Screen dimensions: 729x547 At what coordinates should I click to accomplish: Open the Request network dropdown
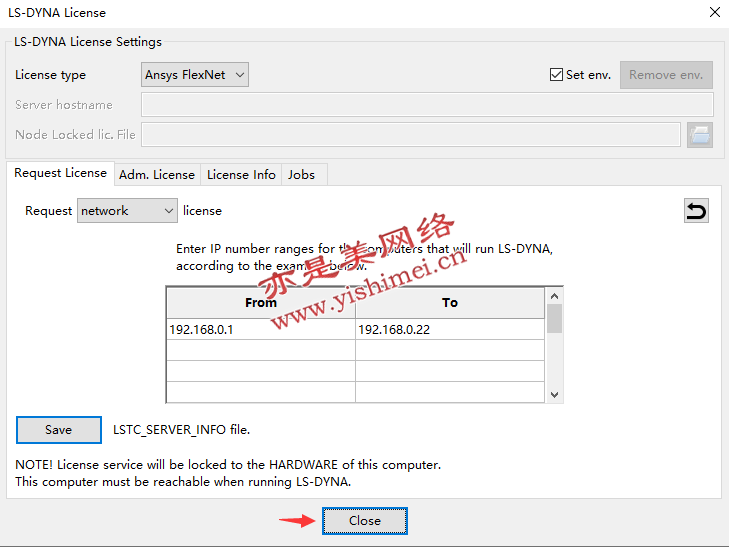click(x=127, y=211)
